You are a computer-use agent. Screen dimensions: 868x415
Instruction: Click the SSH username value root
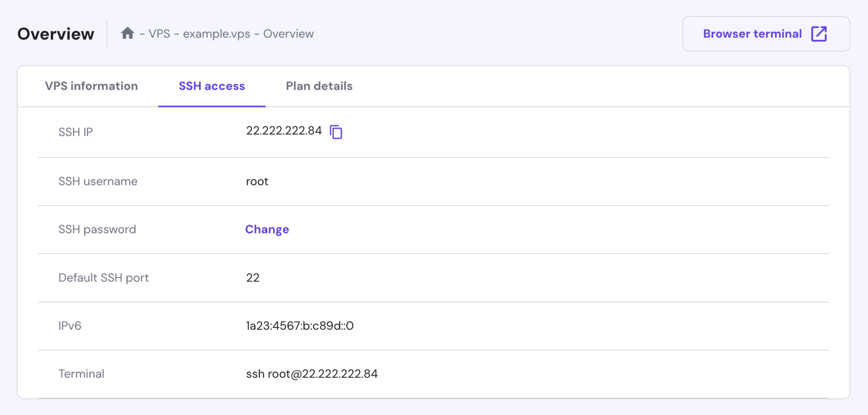tap(257, 181)
